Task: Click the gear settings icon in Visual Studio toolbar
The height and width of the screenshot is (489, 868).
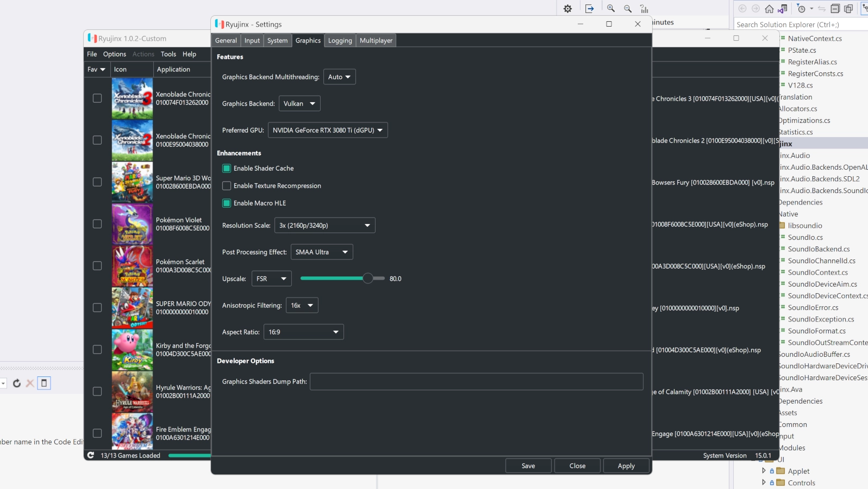Action: tap(568, 9)
